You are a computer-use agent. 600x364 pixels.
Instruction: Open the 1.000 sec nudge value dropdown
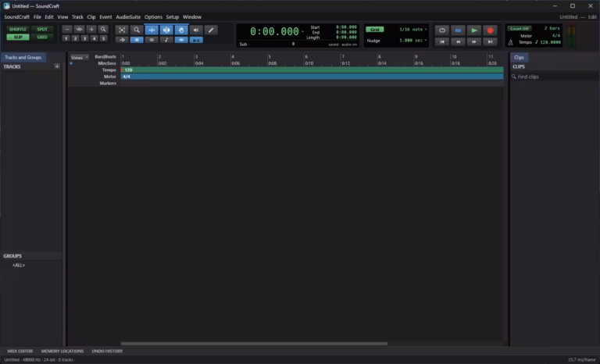coord(412,41)
